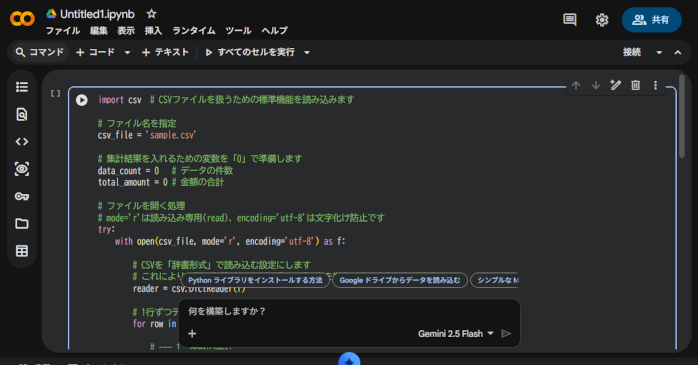This screenshot has width=698, height=365.
Task: Click the send prompt arrow icon
Action: point(506,333)
